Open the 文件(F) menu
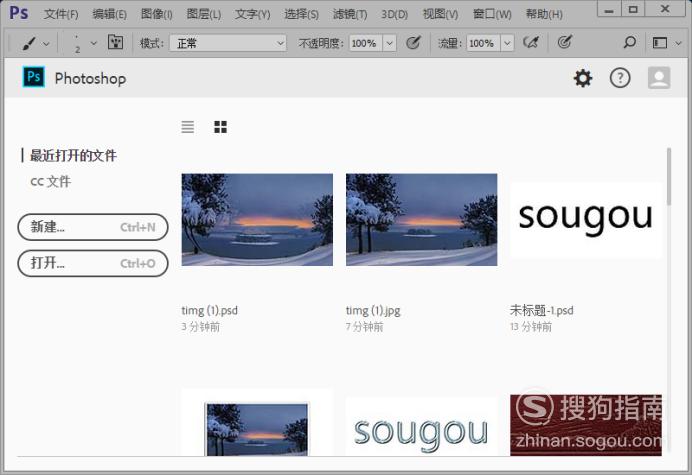The image size is (692, 475). (x=61, y=14)
